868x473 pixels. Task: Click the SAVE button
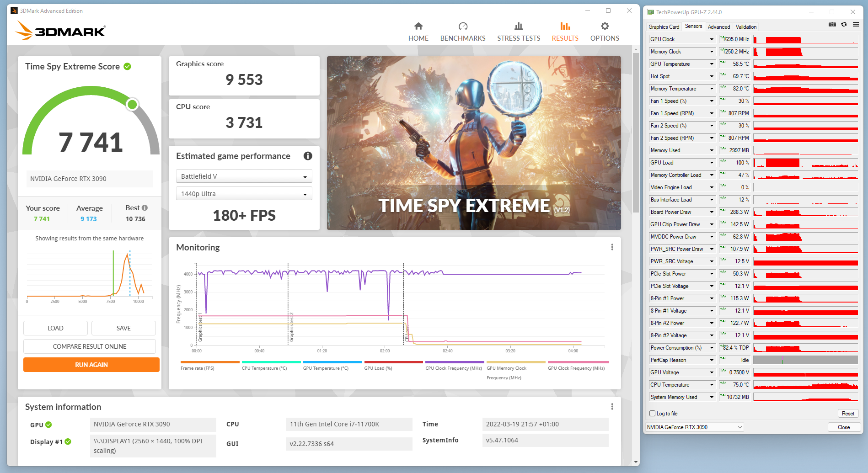(x=123, y=328)
